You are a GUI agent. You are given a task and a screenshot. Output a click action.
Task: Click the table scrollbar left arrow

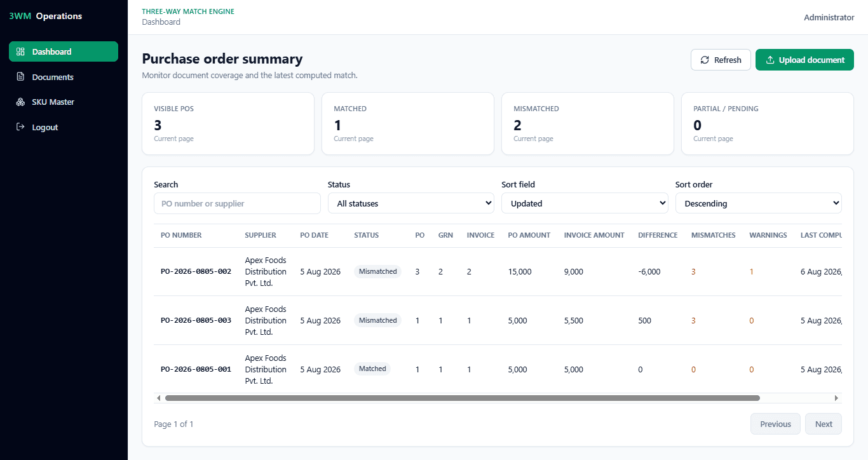pos(158,398)
